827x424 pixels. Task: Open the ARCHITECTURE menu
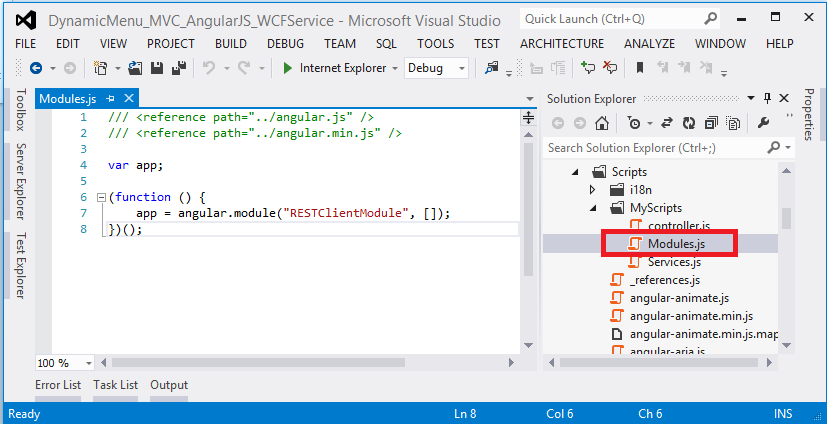[x=562, y=44]
